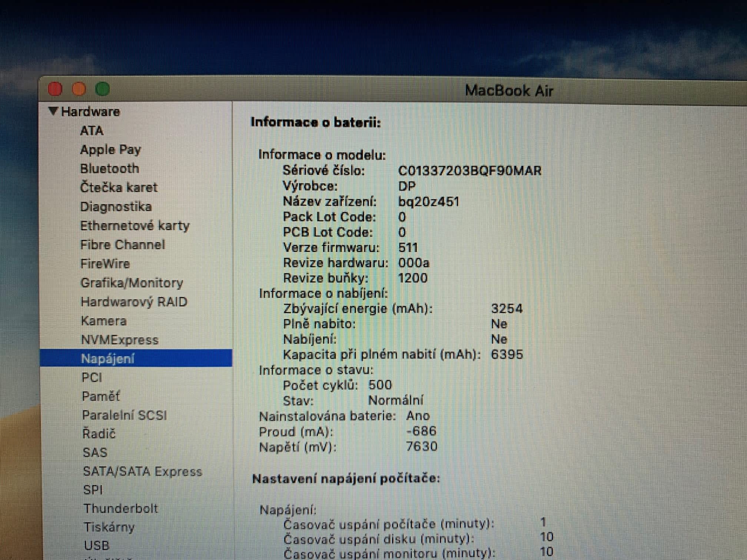Select Diagnostika in the sidebar

click(x=116, y=207)
